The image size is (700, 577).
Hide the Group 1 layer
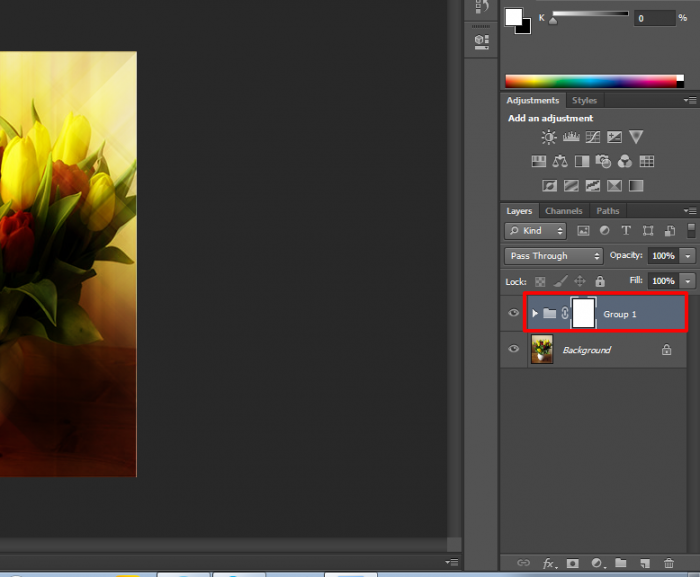pyautogui.click(x=514, y=314)
